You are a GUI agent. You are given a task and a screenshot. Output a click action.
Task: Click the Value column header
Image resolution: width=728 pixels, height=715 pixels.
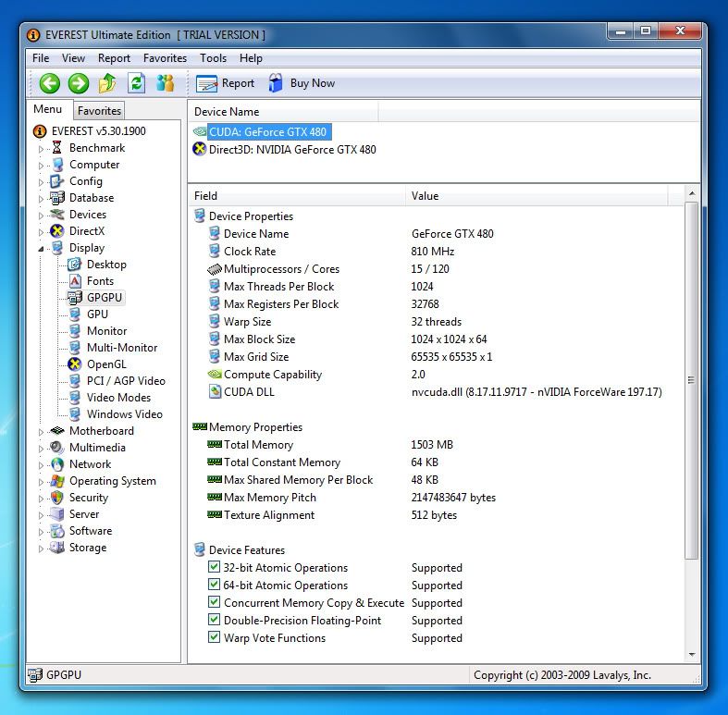coord(537,196)
